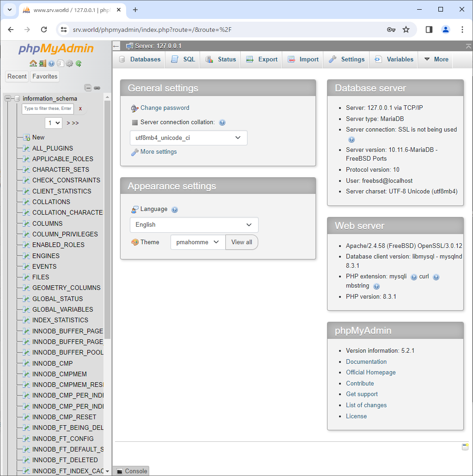
Task: Collapse the information_schema database node
Action: [7, 98]
